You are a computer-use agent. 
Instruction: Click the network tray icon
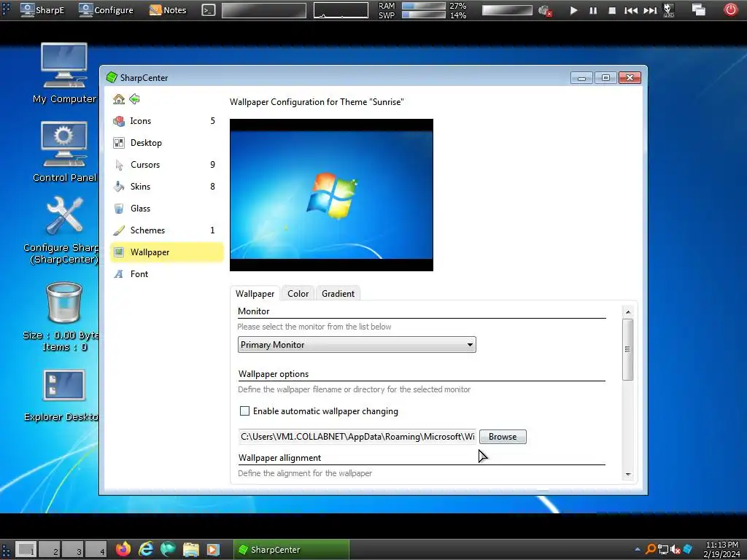point(662,550)
